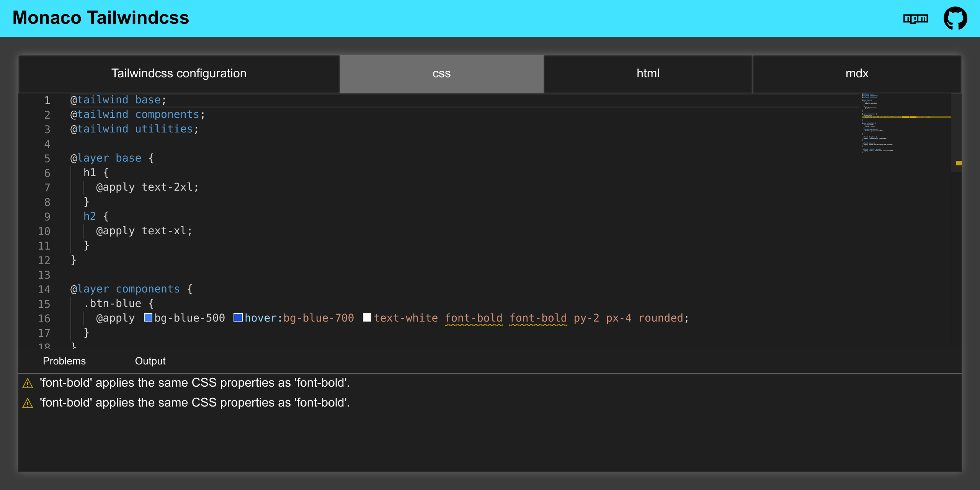The height and width of the screenshot is (490, 980).
Task: Select the css tab
Action: 441,73
